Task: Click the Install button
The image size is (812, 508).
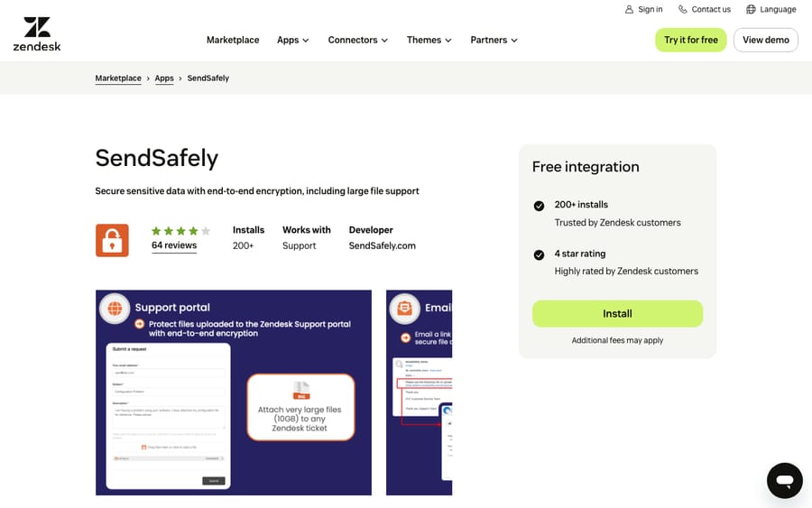Action: tap(617, 314)
